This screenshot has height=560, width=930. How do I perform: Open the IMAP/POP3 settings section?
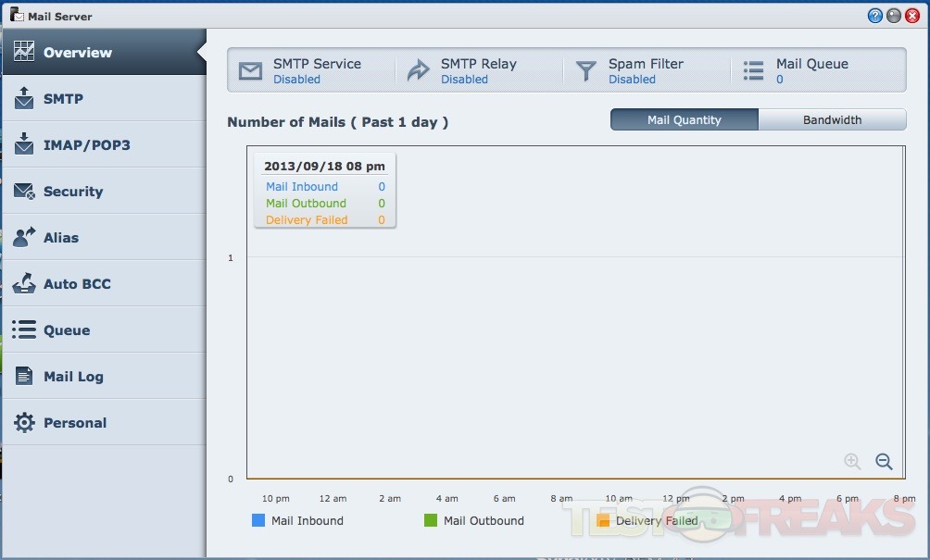(86, 145)
